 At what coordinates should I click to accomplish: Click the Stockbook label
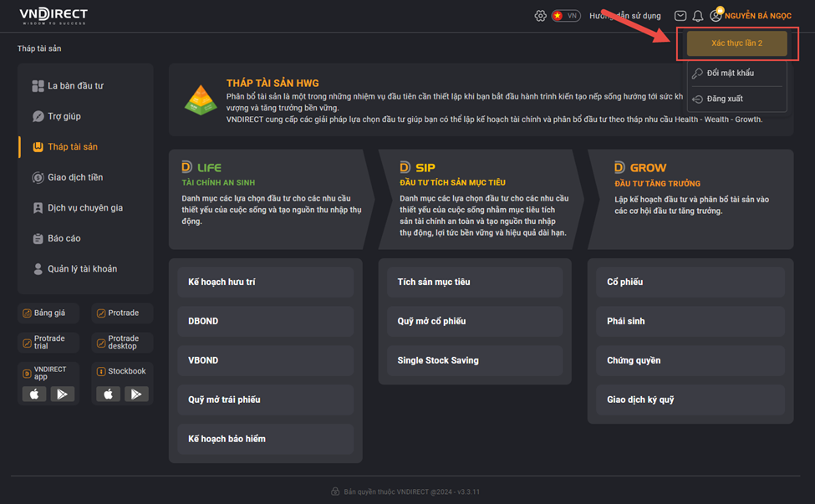pyautogui.click(x=127, y=371)
